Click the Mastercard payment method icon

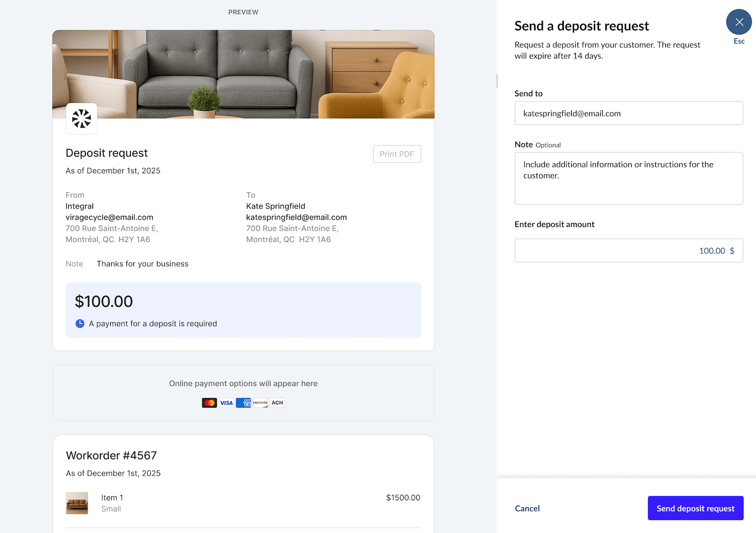(209, 403)
